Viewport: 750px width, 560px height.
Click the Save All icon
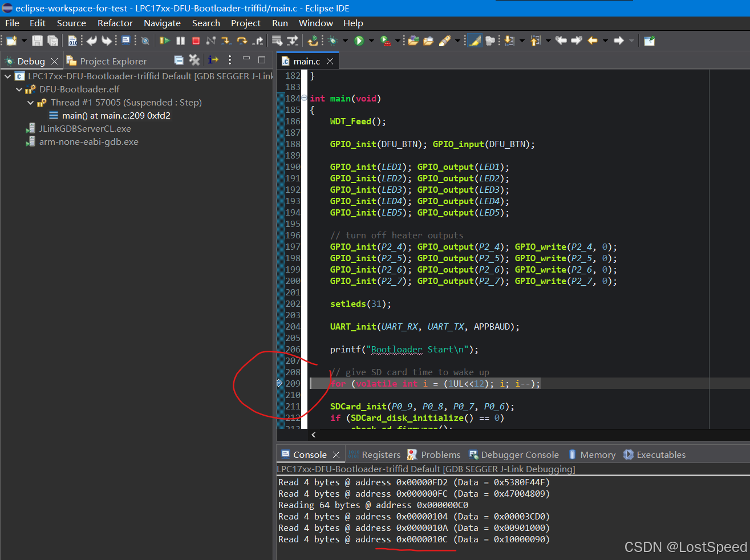click(x=53, y=40)
